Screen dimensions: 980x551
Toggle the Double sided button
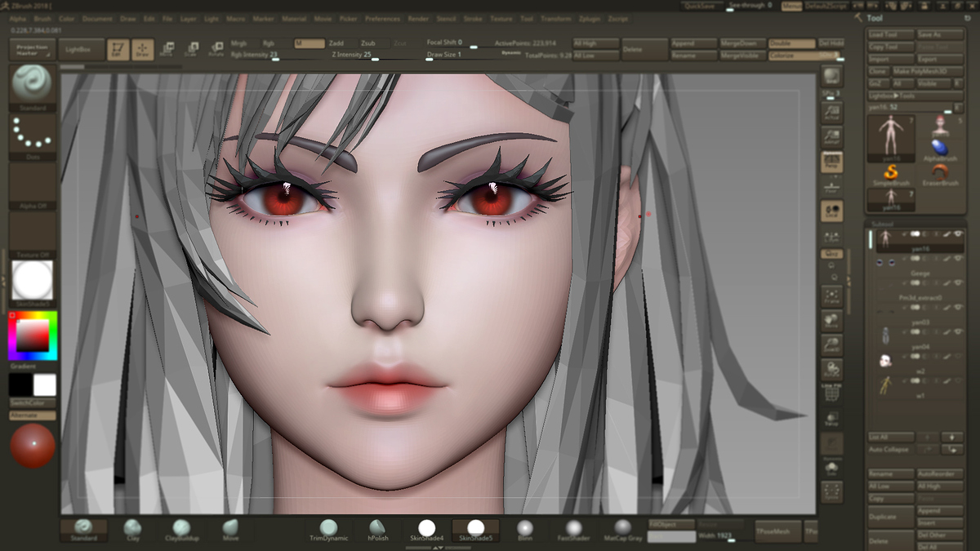pos(791,43)
